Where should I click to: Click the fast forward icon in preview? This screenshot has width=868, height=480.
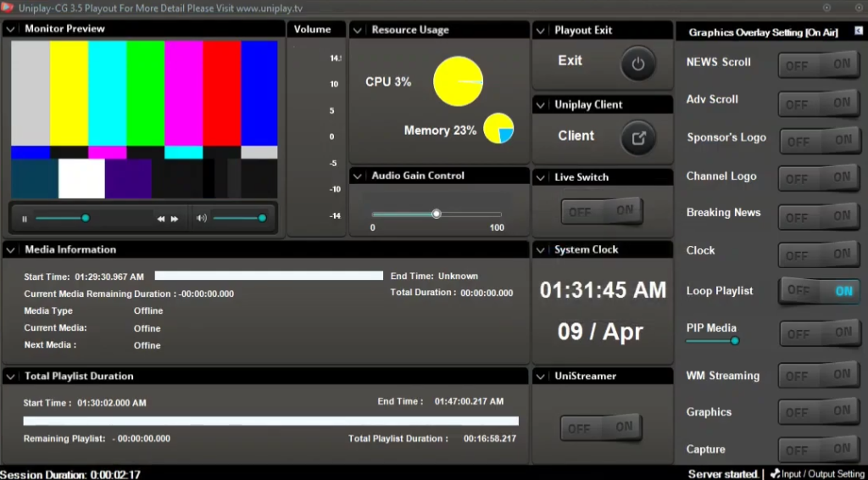[x=175, y=219]
